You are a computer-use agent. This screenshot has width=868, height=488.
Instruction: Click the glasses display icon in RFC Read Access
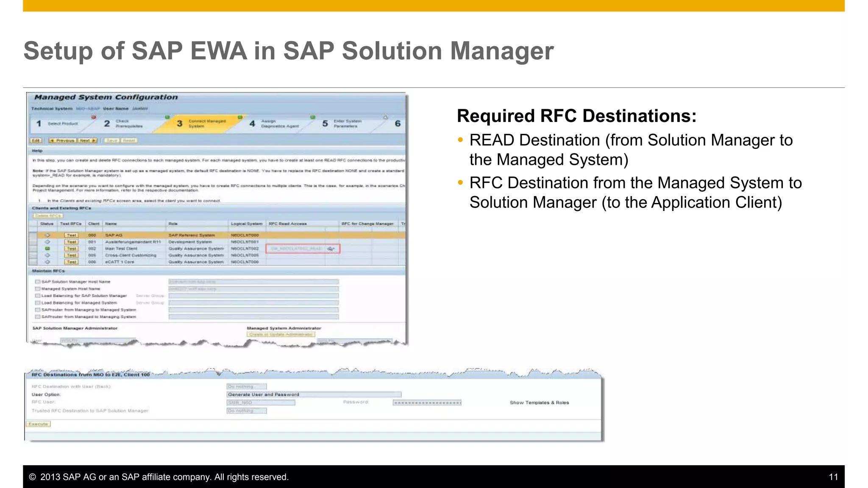(x=331, y=249)
